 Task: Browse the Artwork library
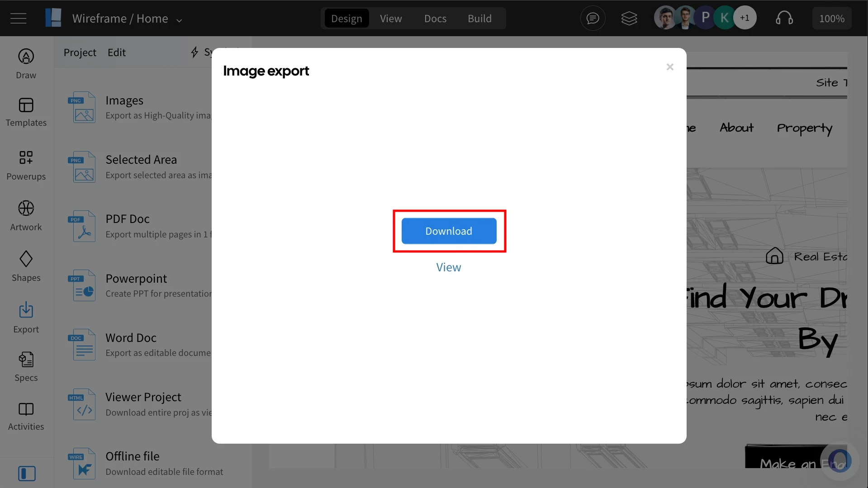26,216
